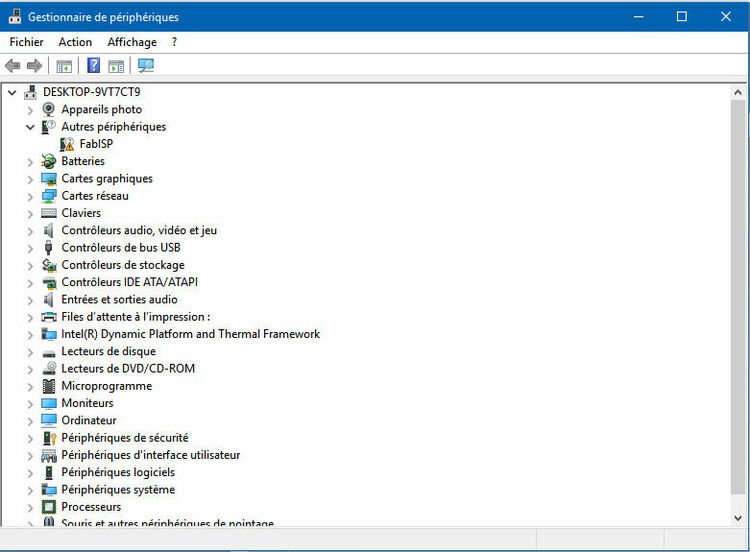Click the show/hide console tree toolbar icon
Screen dimensions: 750x552
tap(64, 66)
